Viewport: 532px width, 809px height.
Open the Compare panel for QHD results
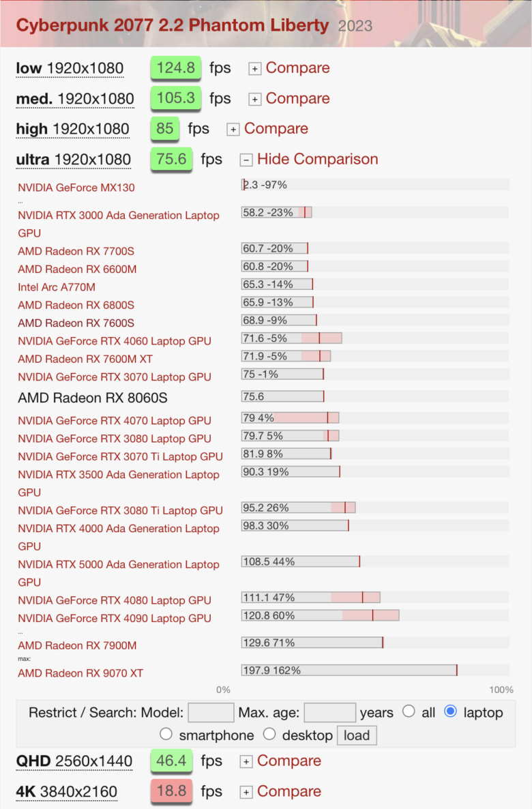[x=289, y=760]
